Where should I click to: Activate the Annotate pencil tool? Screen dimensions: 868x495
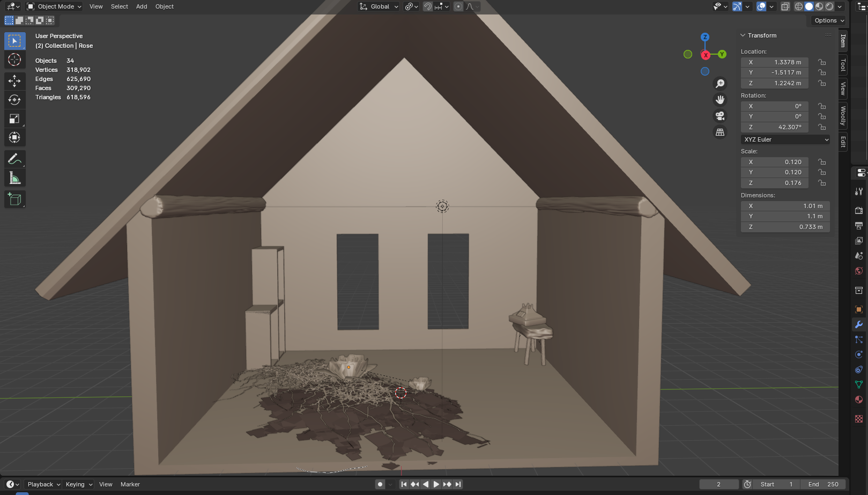tap(14, 159)
